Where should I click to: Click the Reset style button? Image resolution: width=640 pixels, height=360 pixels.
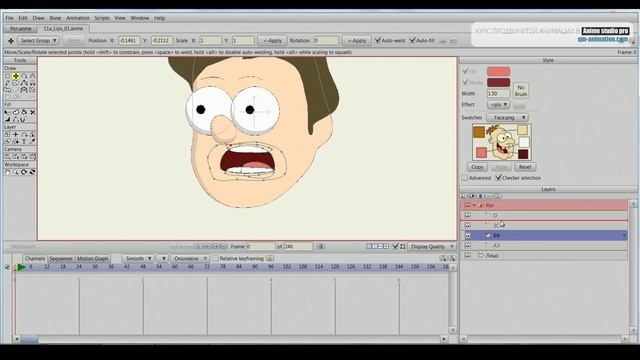pyautogui.click(x=525, y=167)
